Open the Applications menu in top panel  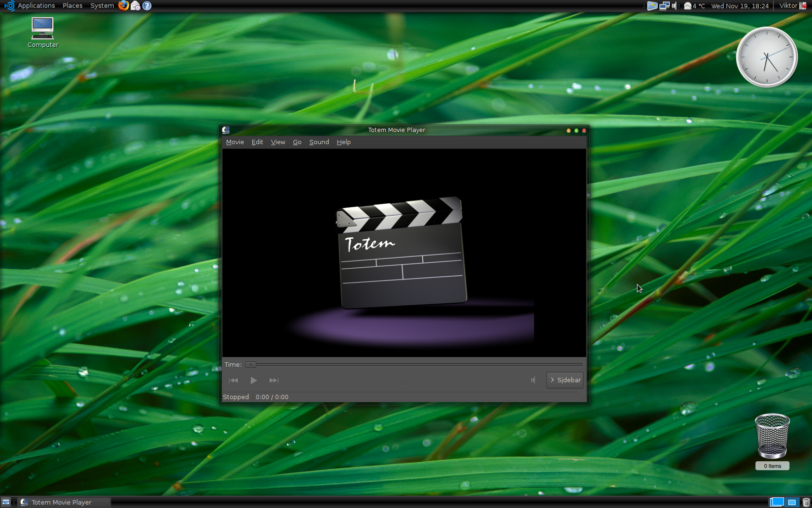pos(36,6)
